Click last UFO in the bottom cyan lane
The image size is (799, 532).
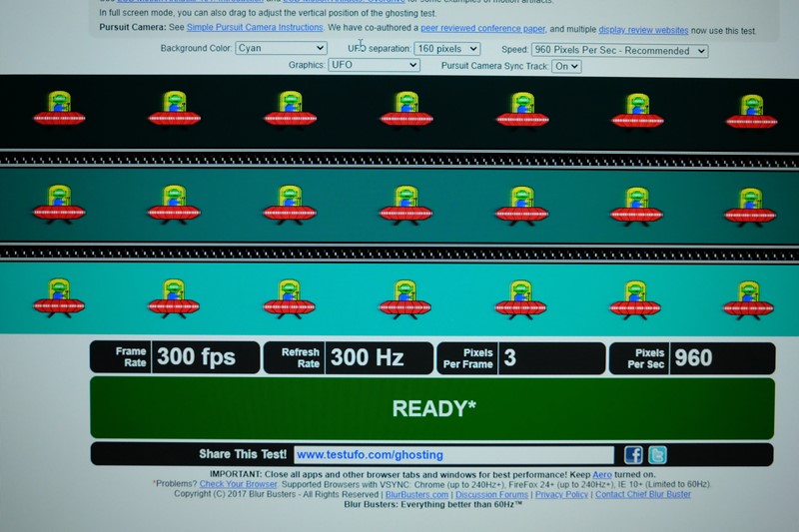[x=751, y=298]
